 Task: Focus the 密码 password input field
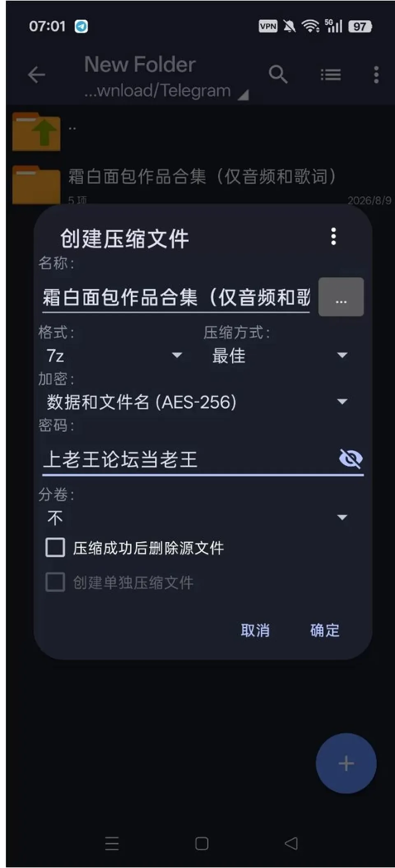point(189,459)
